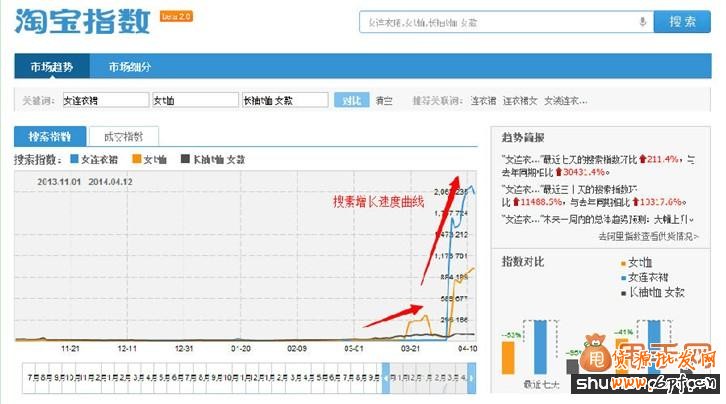This screenshot has width=726, height=404.
Task: Click x-axis label 03-21
Action: pos(410,348)
